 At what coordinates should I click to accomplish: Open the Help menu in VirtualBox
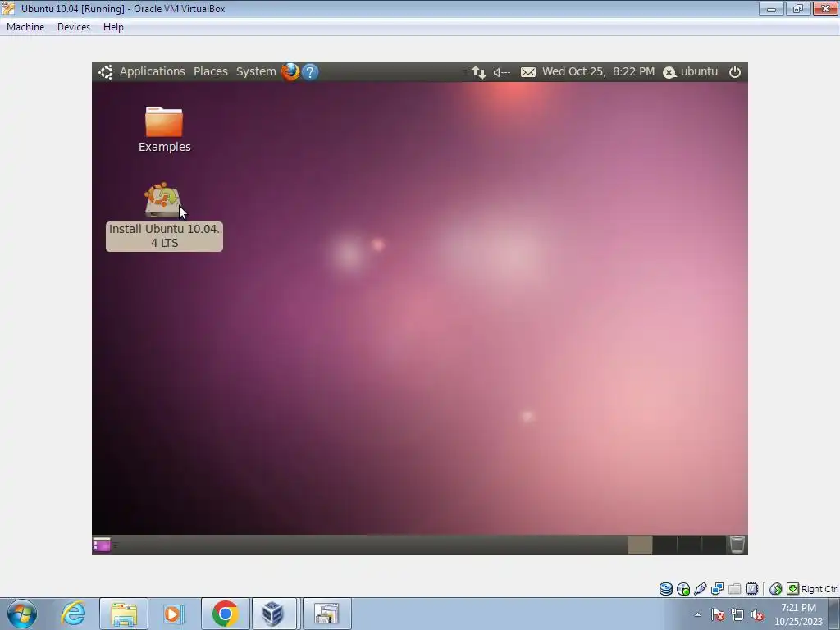113,27
